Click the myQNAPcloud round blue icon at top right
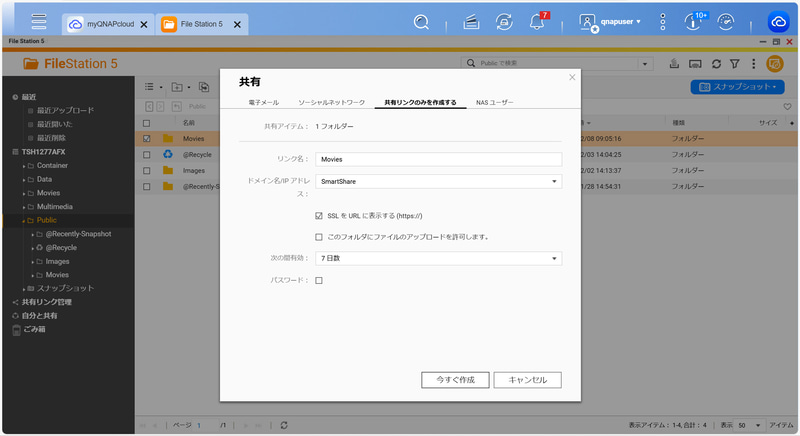This screenshot has height=436, width=800. tap(779, 22)
